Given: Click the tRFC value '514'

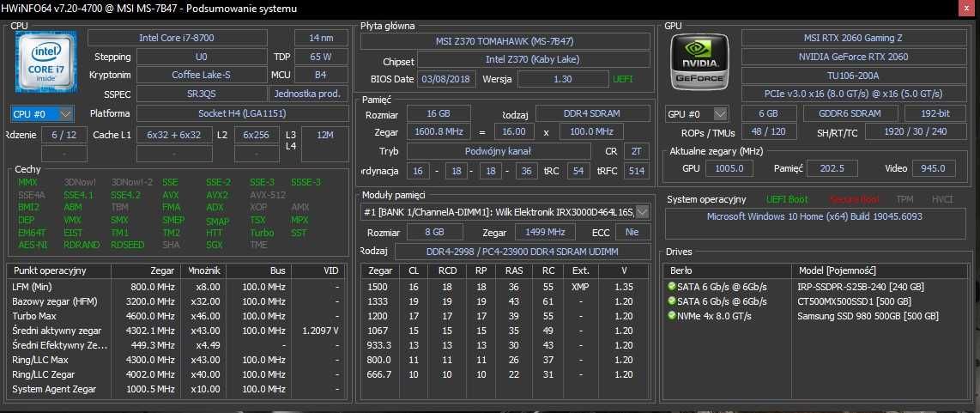Looking at the screenshot, I should click(x=637, y=171).
